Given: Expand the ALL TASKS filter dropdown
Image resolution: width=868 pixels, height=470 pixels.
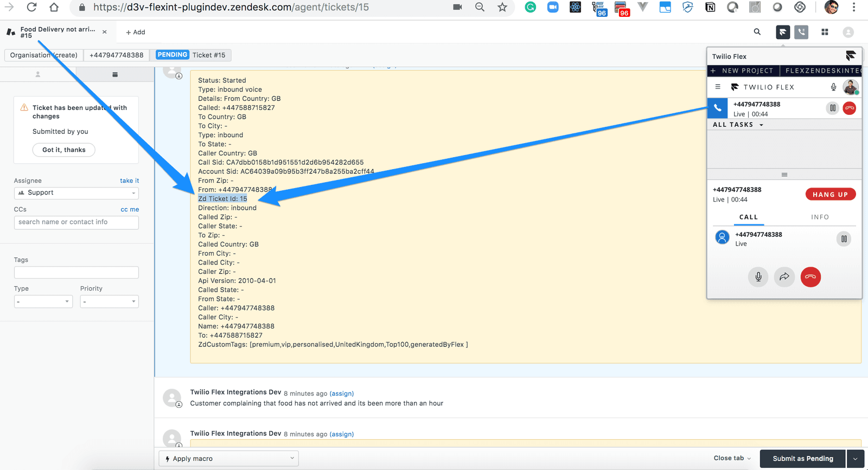Looking at the screenshot, I should pyautogui.click(x=738, y=125).
